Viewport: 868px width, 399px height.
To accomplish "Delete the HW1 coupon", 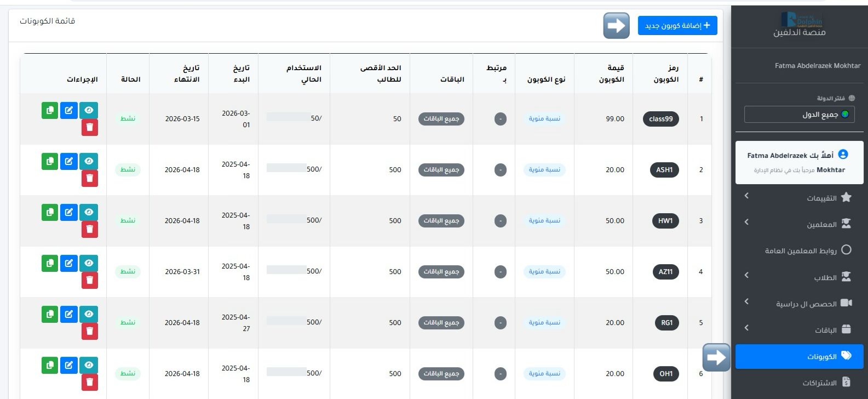I will coord(90,229).
